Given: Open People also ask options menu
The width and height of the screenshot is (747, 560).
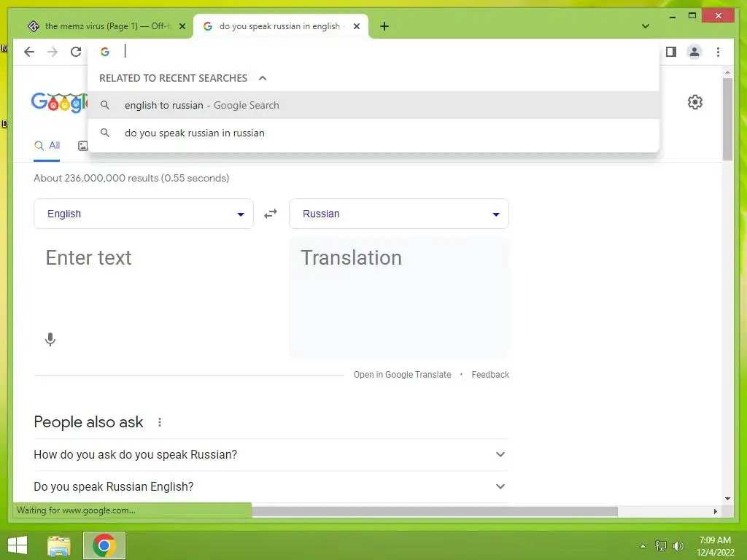Looking at the screenshot, I should coord(160,422).
